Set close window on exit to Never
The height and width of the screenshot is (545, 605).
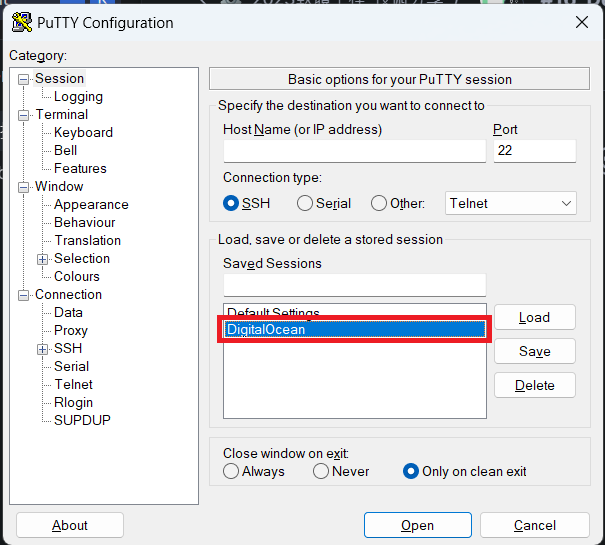point(321,471)
